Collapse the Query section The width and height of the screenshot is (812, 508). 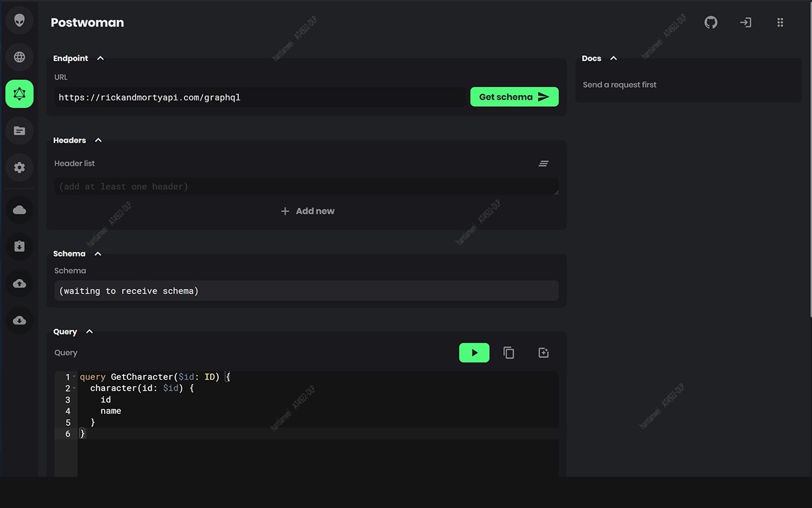click(x=89, y=332)
